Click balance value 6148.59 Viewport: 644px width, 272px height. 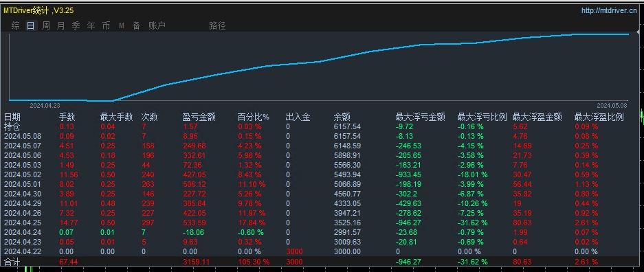click(x=347, y=146)
